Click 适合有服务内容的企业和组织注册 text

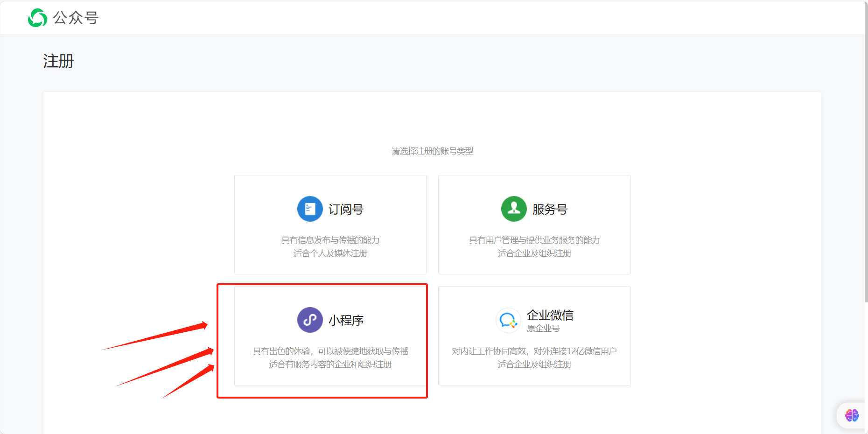pyautogui.click(x=330, y=364)
